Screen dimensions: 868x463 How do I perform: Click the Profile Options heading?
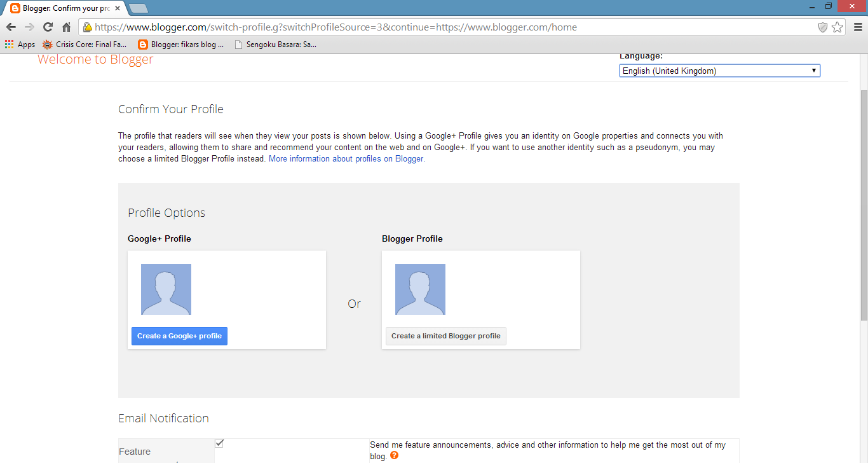[166, 213]
